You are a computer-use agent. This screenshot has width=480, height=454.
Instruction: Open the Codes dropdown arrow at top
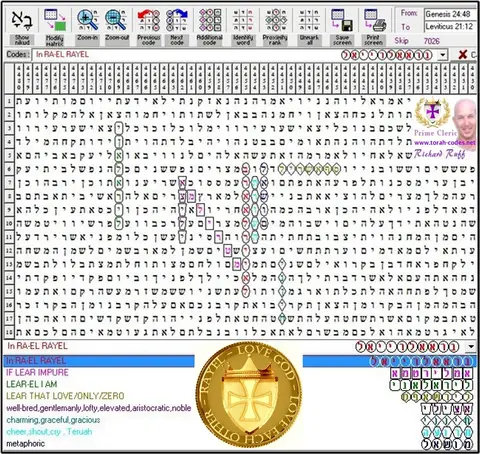pos(442,55)
